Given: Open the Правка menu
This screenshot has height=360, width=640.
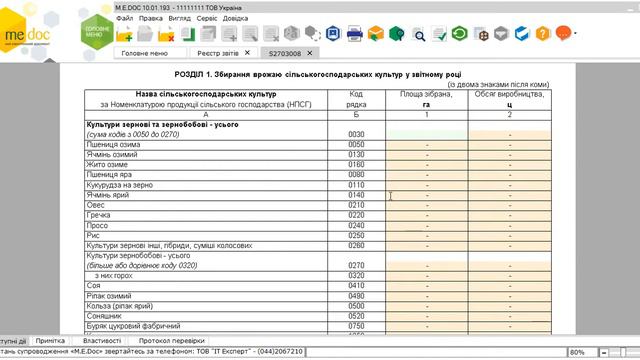Looking at the screenshot, I should (x=151, y=18).
